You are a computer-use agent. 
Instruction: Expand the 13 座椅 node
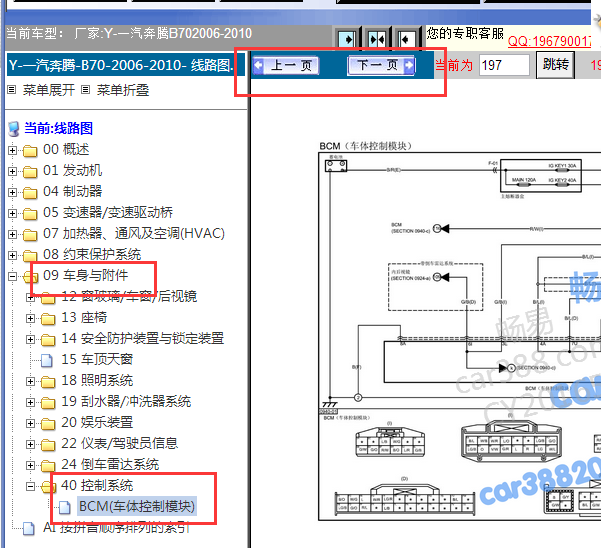pos(31,318)
